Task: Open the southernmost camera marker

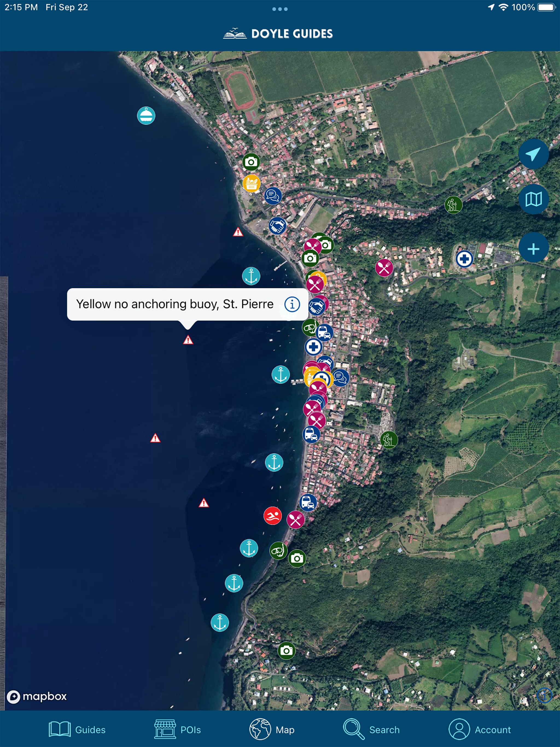Action: click(x=286, y=651)
